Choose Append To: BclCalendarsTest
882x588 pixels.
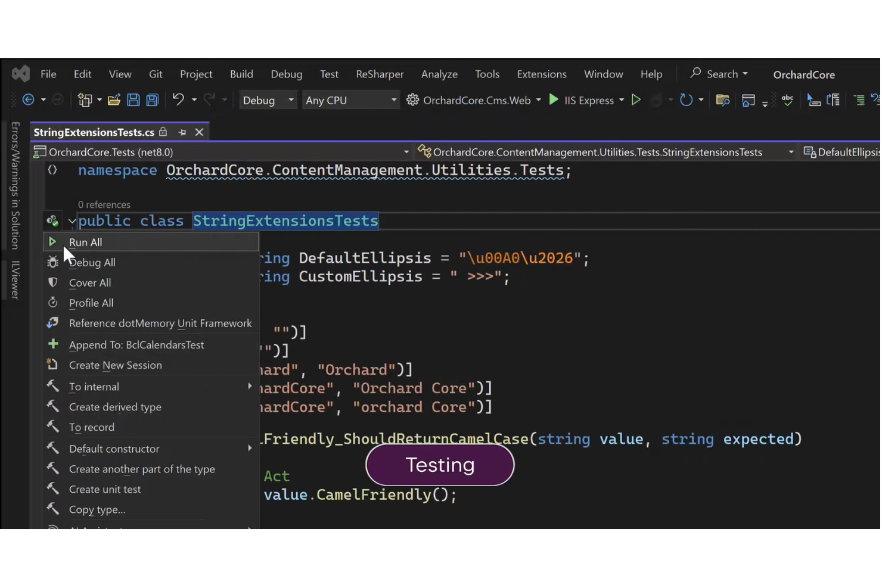[151, 344]
